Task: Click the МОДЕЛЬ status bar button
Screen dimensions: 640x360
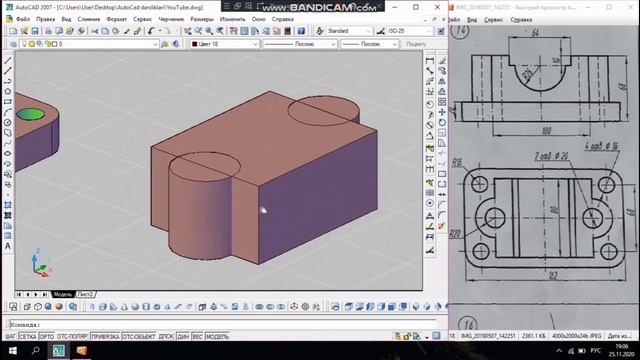Action: [217, 337]
